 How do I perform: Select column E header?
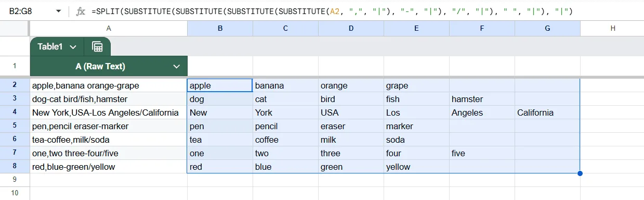tap(416, 29)
